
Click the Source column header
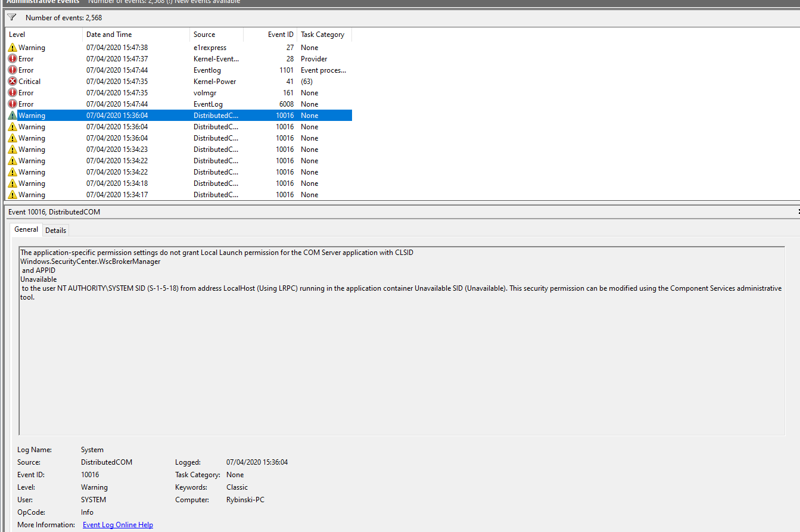216,35
